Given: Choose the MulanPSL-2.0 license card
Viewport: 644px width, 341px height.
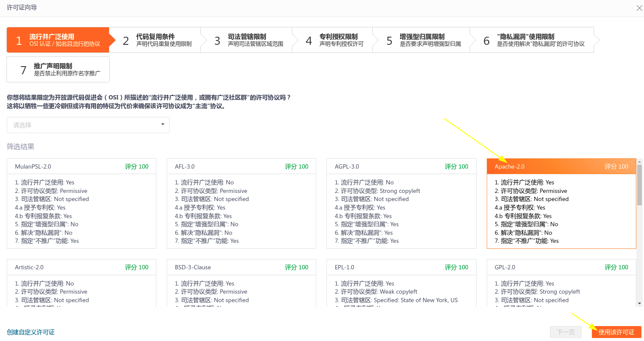Looking at the screenshot, I should 82,204.
